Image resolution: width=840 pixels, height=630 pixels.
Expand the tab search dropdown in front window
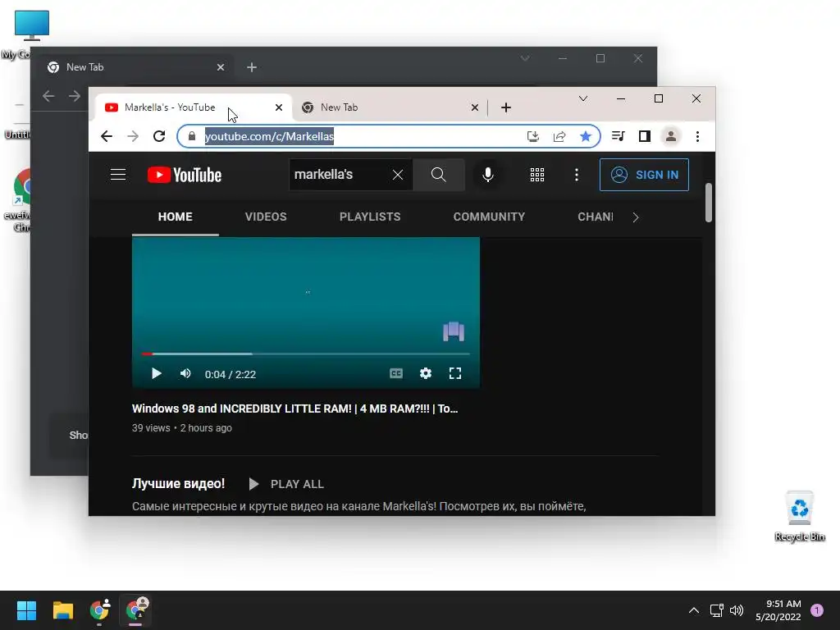(583, 98)
